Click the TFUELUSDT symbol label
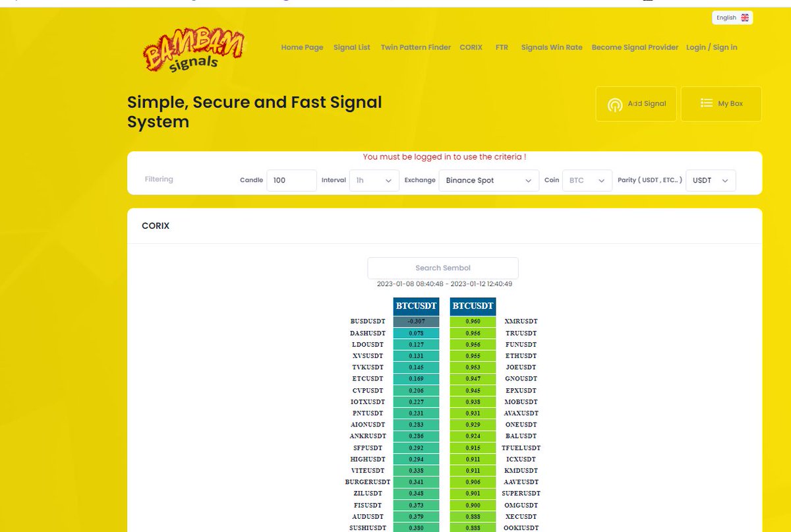791x532 pixels. (x=521, y=448)
